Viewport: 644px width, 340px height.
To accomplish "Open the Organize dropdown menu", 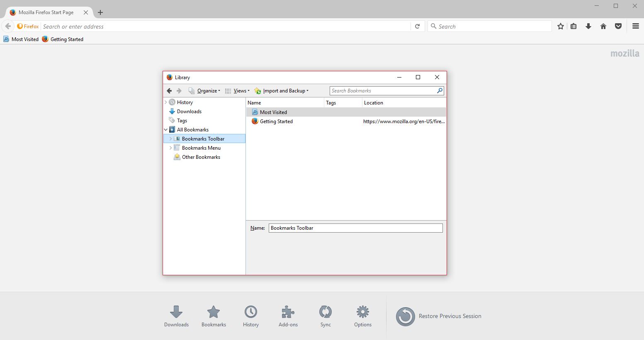I will click(x=208, y=91).
